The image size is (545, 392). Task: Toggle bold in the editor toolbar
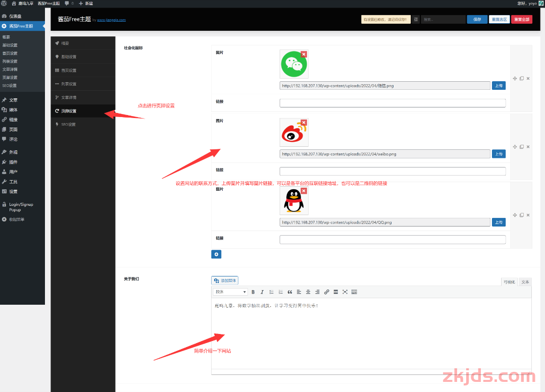(253, 292)
